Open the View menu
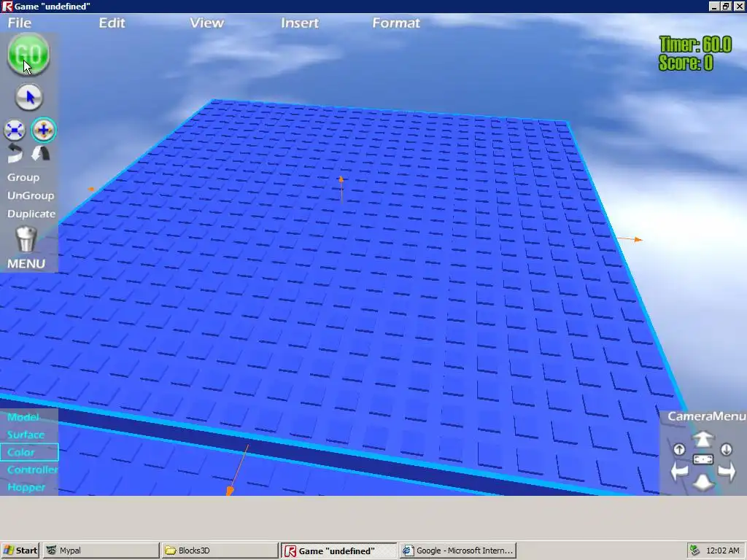Viewport: 747px width, 560px height. (x=206, y=23)
